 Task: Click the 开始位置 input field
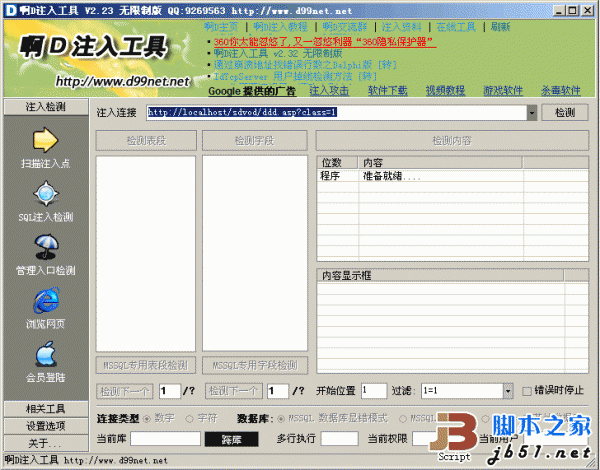click(x=374, y=391)
